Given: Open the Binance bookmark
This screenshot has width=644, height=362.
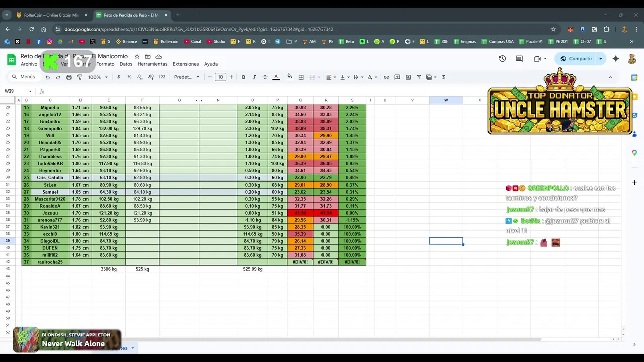Looking at the screenshot, I should (x=126, y=42).
